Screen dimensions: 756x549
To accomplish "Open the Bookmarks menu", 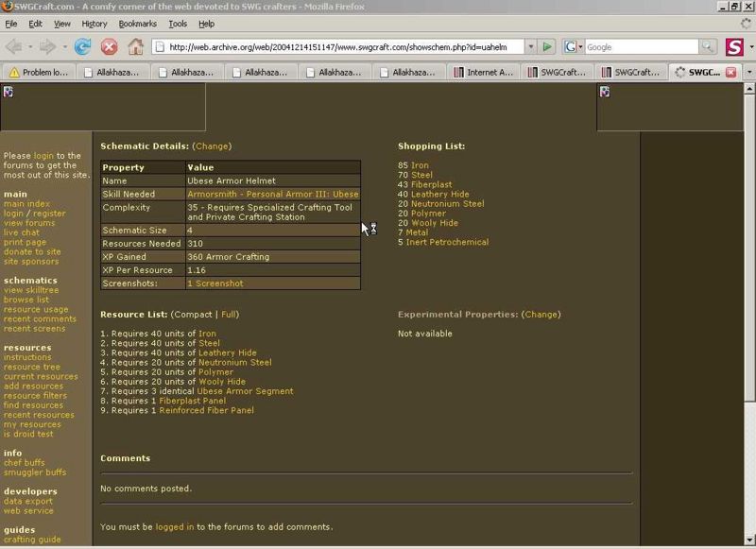I will point(137,24).
